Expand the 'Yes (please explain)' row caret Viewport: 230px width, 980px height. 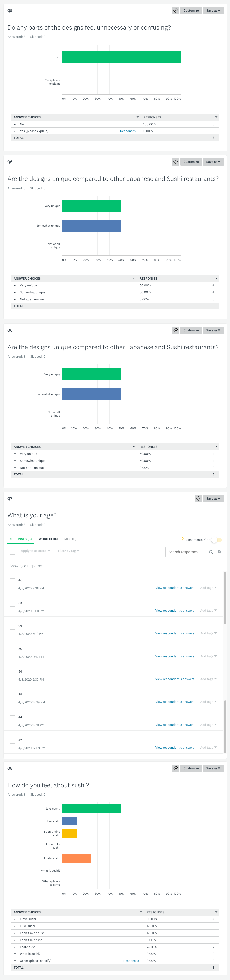coord(15,131)
